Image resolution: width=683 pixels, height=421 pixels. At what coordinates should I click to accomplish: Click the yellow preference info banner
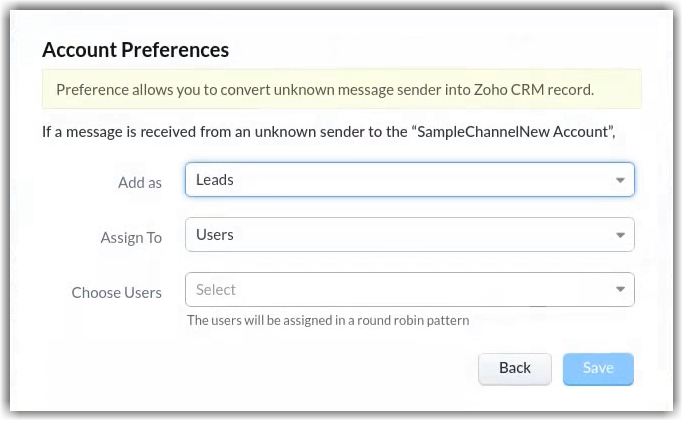341,89
